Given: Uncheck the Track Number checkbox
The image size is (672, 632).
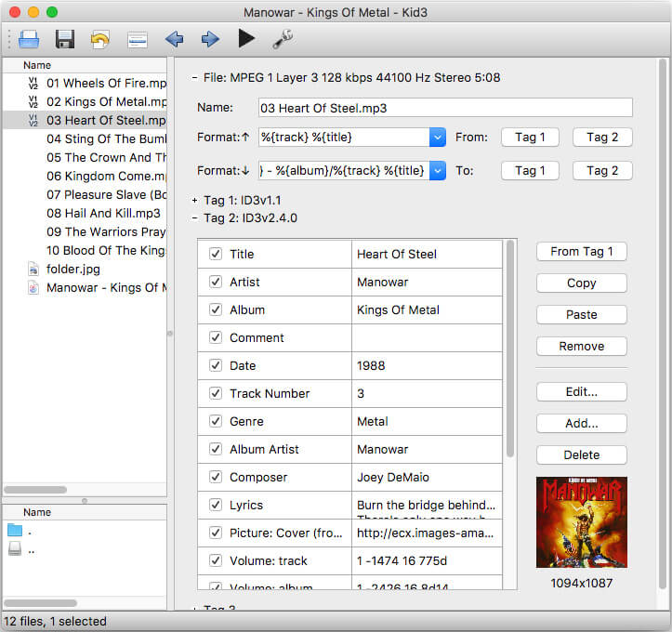Looking at the screenshot, I should point(216,393).
